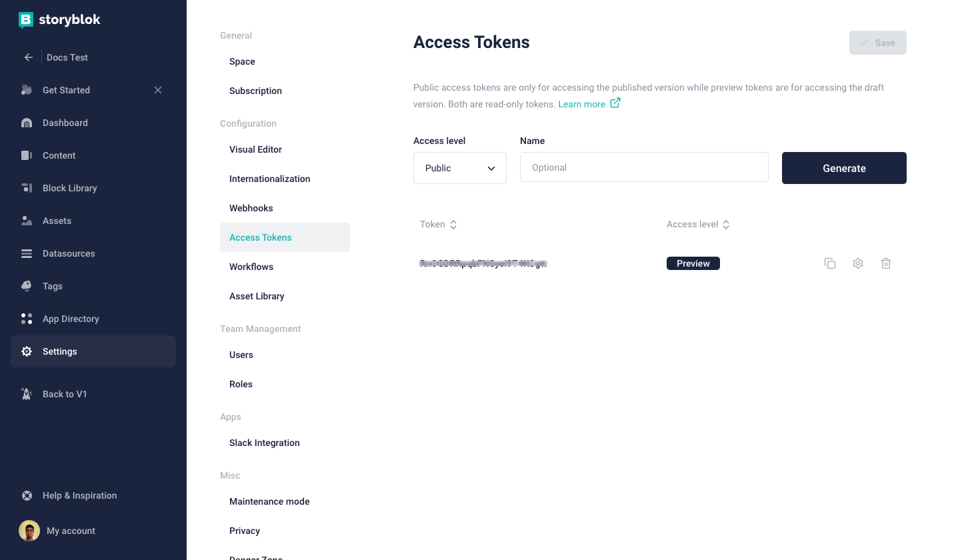This screenshot has height=560, width=960.
Task: Dismiss Get Started with the X icon
Action: coord(158,90)
